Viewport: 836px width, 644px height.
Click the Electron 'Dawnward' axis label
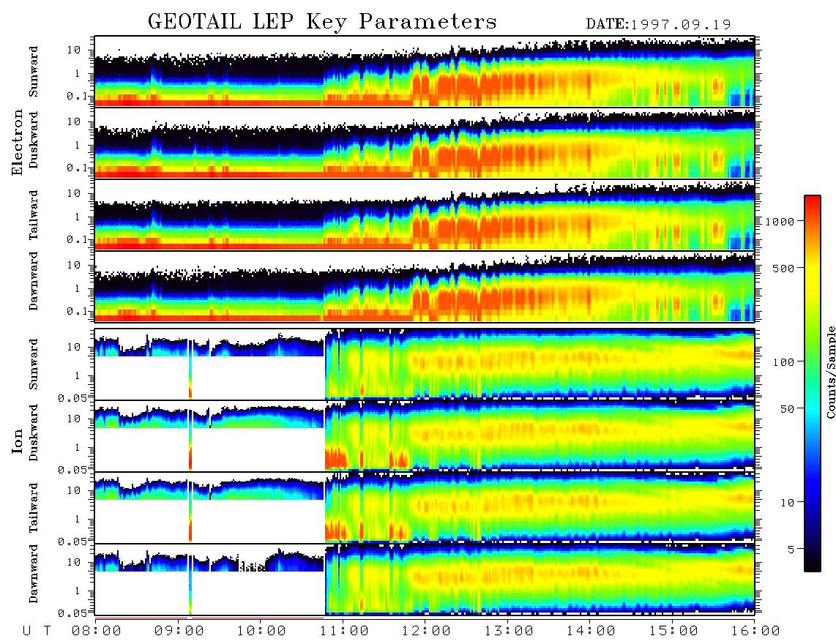coord(34,281)
